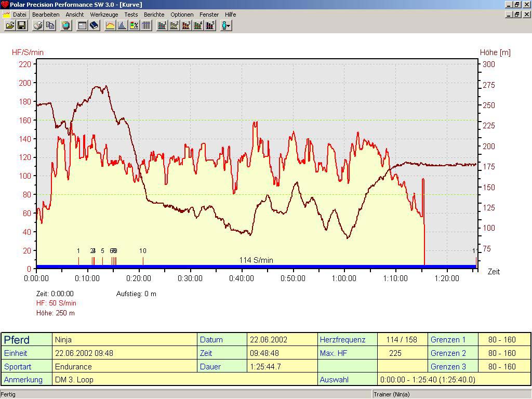Show the percentage distribution icon
Image resolution: width=532 pixels, height=399 pixels.
pyautogui.click(x=134, y=25)
